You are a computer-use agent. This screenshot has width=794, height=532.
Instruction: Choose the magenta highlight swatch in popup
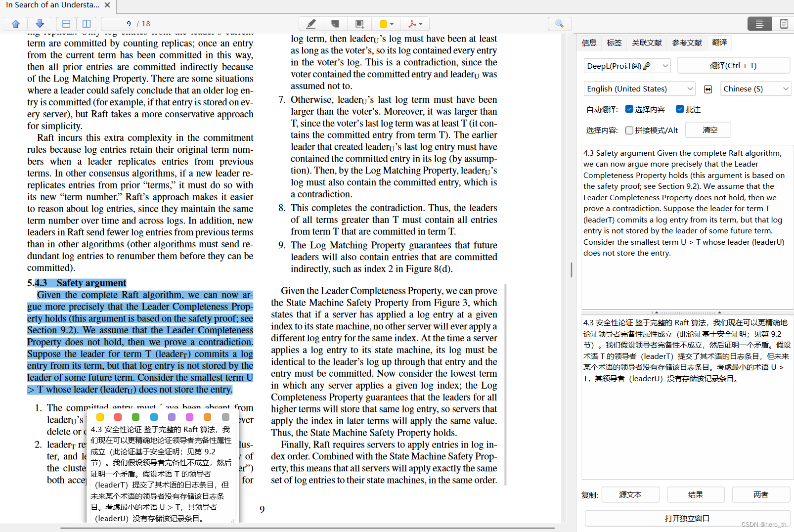click(189, 417)
